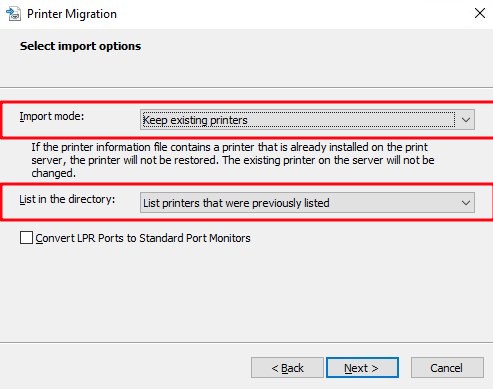
Task: Go to the next step with Next
Action: (x=362, y=368)
